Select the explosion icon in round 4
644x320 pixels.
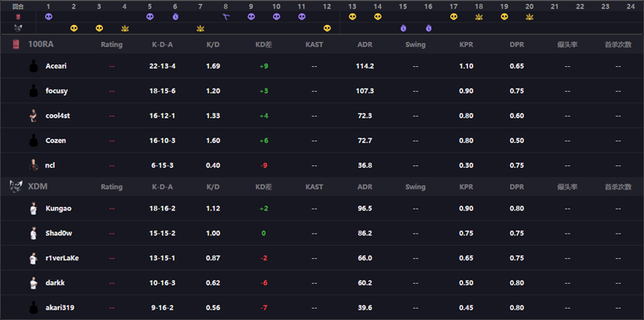125,28
